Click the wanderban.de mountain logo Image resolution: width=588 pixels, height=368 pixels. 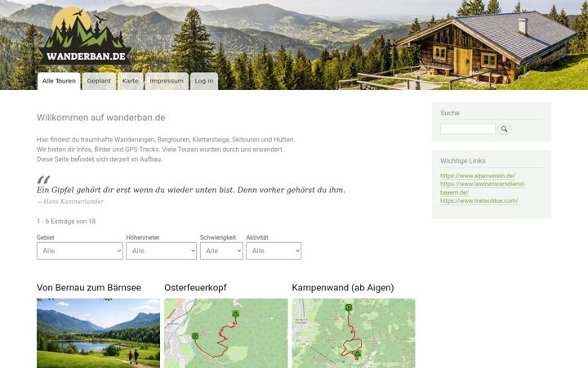[x=86, y=36]
